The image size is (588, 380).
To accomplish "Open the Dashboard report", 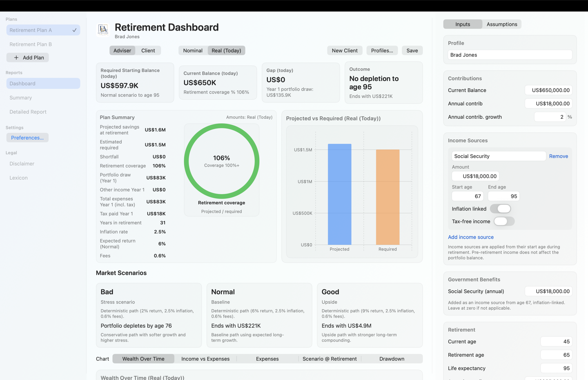I will point(43,84).
